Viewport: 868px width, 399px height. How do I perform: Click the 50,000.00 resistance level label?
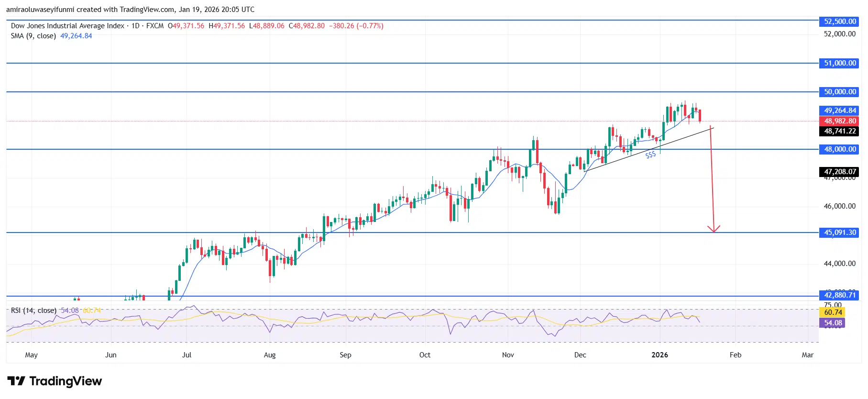840,92
